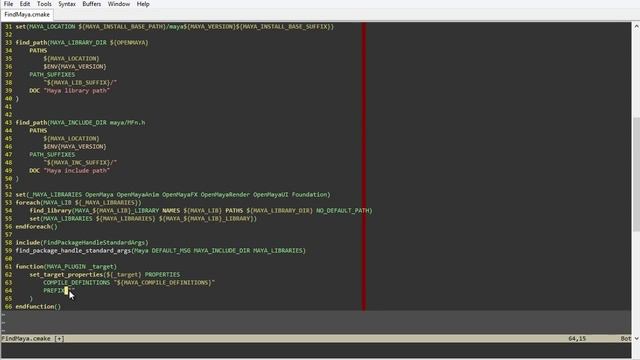640x360 pixels.
Task: Open the File menu
Action: tap(8, 4)
